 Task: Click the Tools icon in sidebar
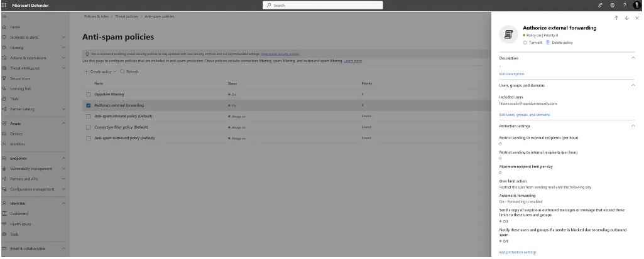[x=4, y=234]
